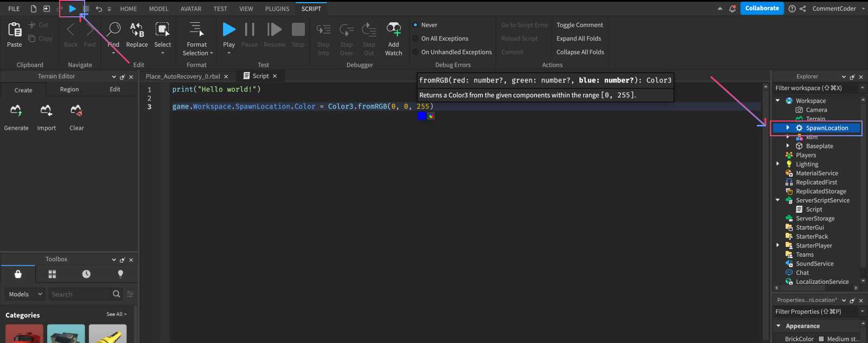Click Expand All Folds action
868x343 pixels.
[x=579, y=39]
